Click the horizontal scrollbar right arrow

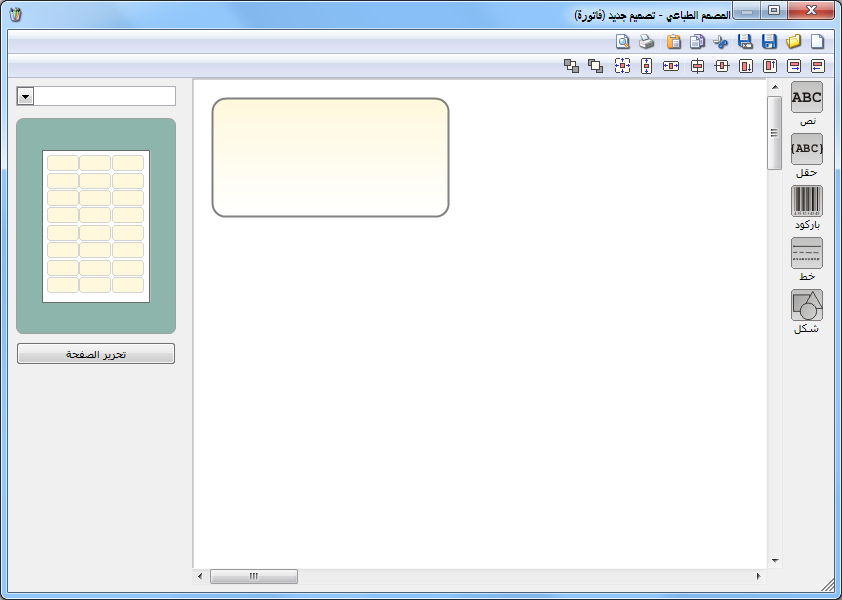[759, 576]
